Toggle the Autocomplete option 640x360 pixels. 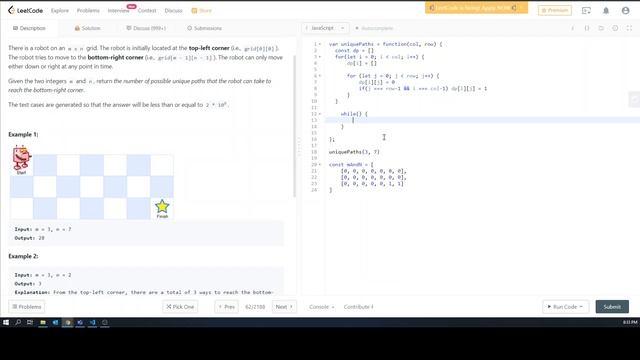pyautogui.click(x=374, y=28)
